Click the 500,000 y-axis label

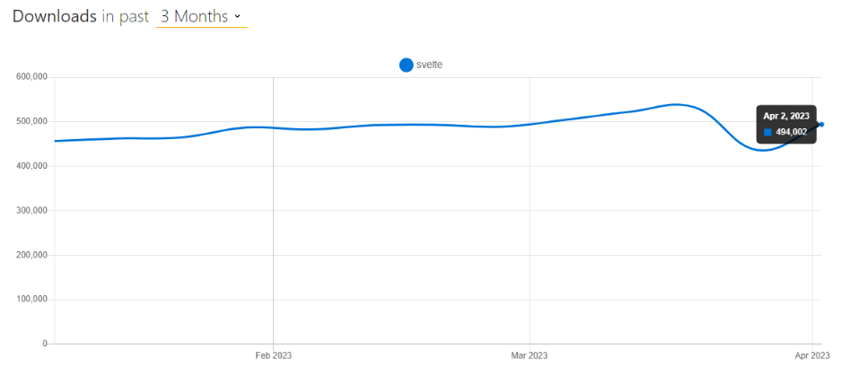tap(31, 122)
